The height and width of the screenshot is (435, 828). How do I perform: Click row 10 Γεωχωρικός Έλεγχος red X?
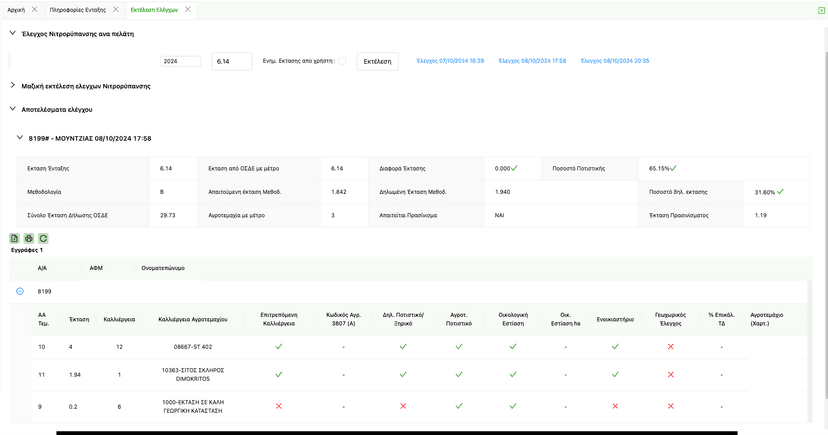click(671, 347)
